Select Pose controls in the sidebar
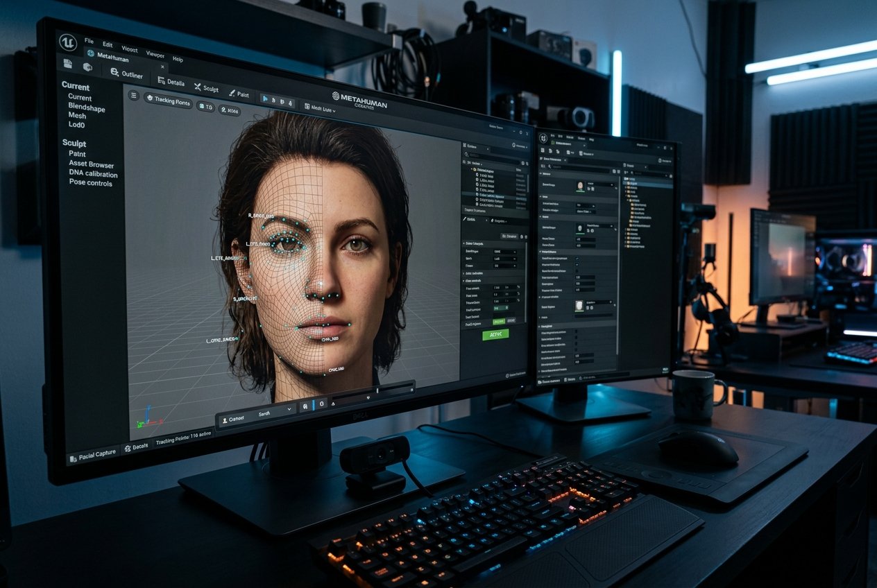877x588 pixels. pos(90,182)
